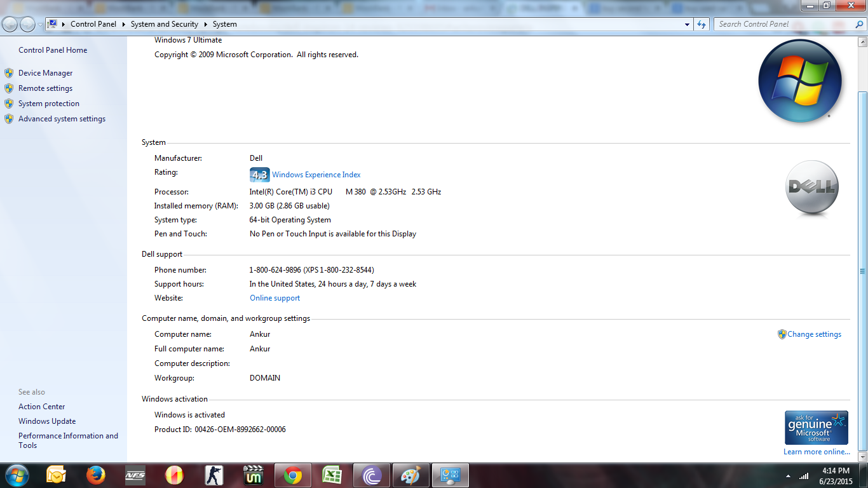Show hidden system tray icons
This screenshot has width=868, height=488.
(x=788, y=476)
